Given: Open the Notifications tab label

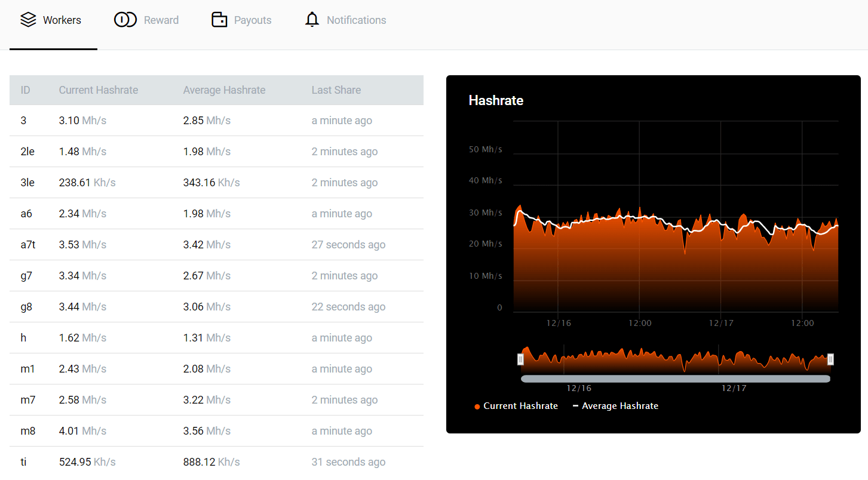Looking at the screenshot, I should [356, 20].
